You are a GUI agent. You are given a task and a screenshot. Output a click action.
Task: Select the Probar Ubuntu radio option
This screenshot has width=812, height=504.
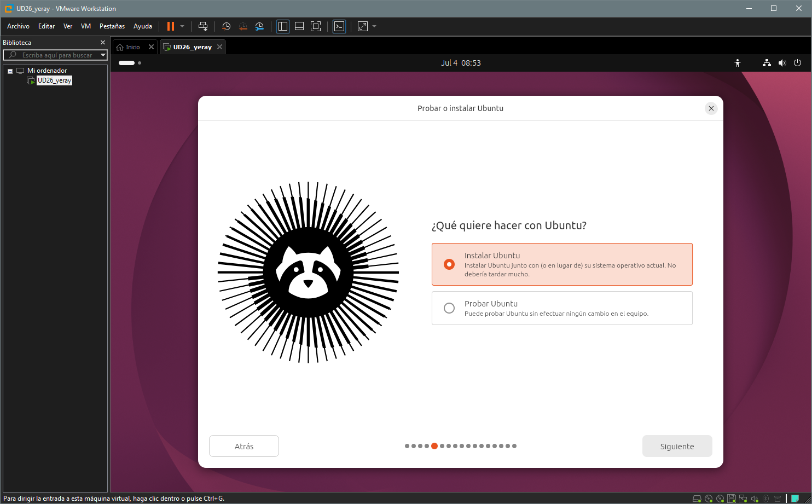pyautogui.click(x=562, y=308)
